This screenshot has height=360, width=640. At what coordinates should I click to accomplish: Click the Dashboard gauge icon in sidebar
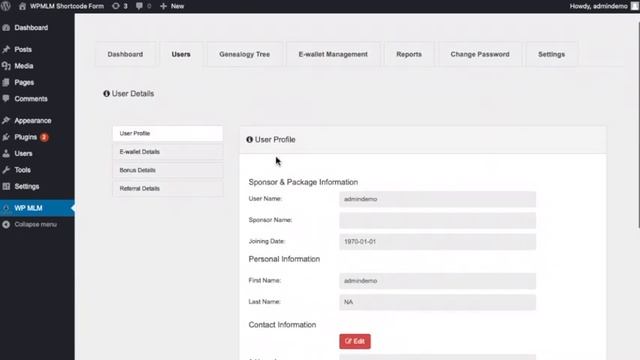tap(6, 28)
